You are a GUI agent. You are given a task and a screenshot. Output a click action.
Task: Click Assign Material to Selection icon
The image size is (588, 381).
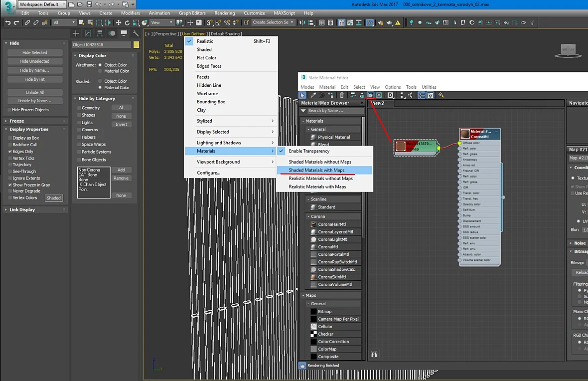pyautogui.click(x=331, y=95)
